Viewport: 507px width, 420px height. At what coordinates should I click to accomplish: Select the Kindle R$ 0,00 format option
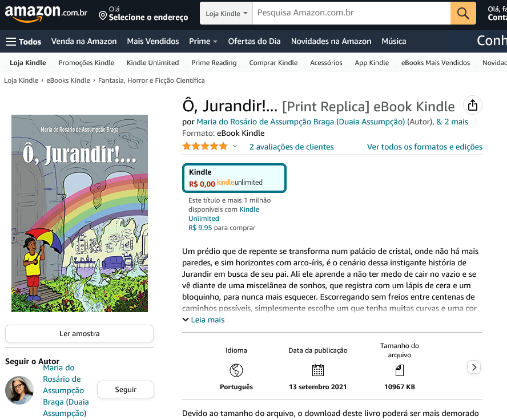pos(234,178)
